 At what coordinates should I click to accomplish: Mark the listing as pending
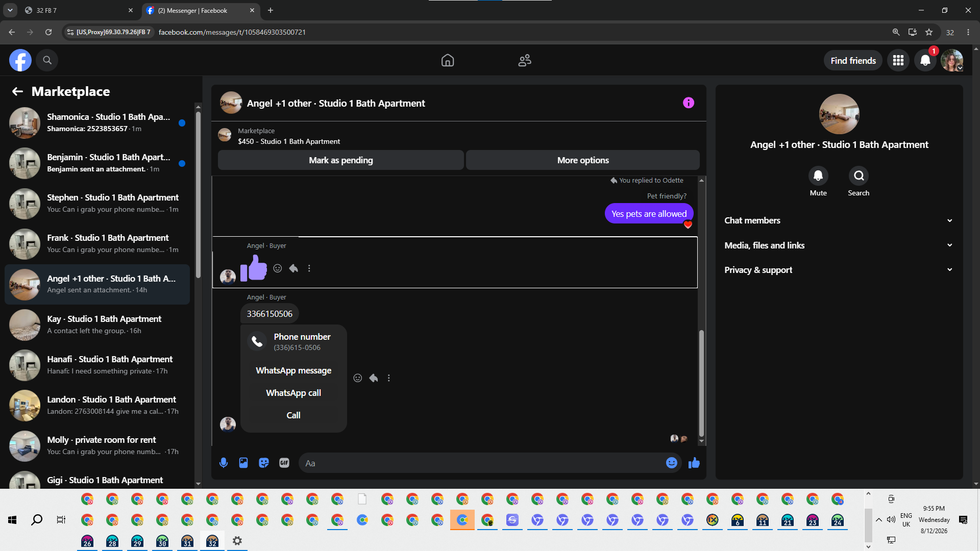341,160
